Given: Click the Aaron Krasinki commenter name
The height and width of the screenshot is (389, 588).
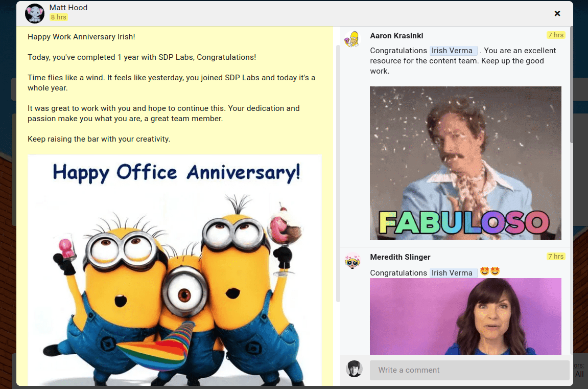Looking at the screenshot, I should tap(396, 36).
